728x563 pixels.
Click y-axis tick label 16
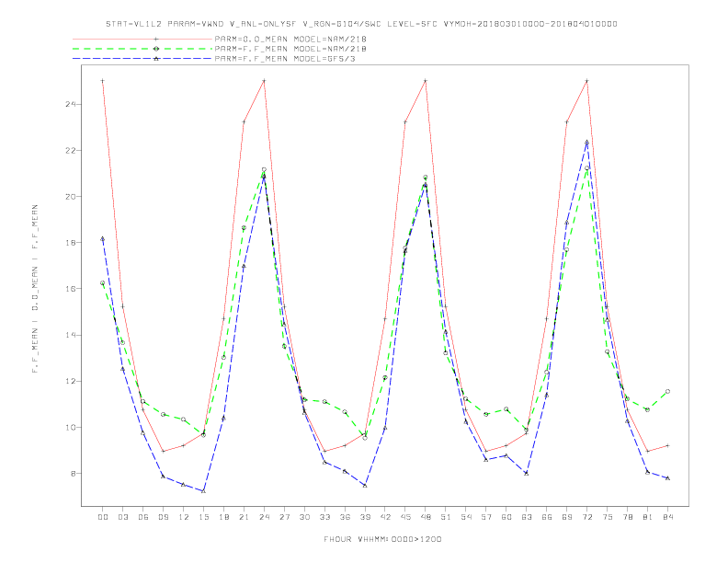[x=71, y=289]
